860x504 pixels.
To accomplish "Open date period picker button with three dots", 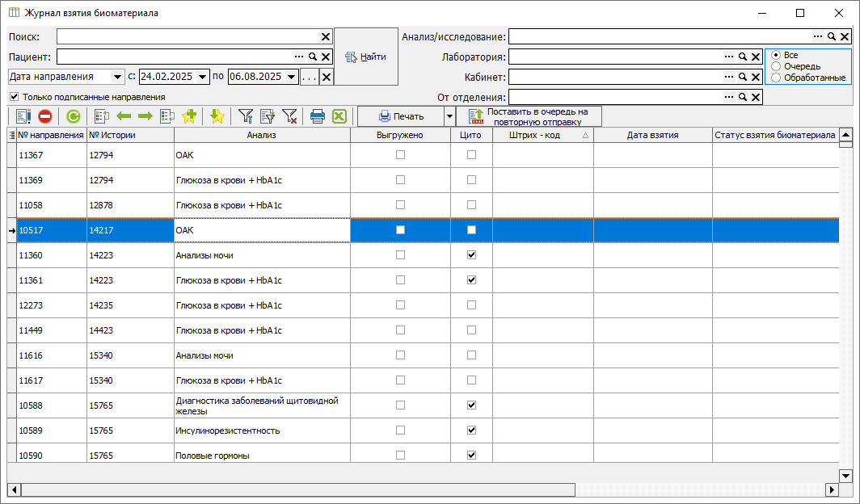I will 310,77.
